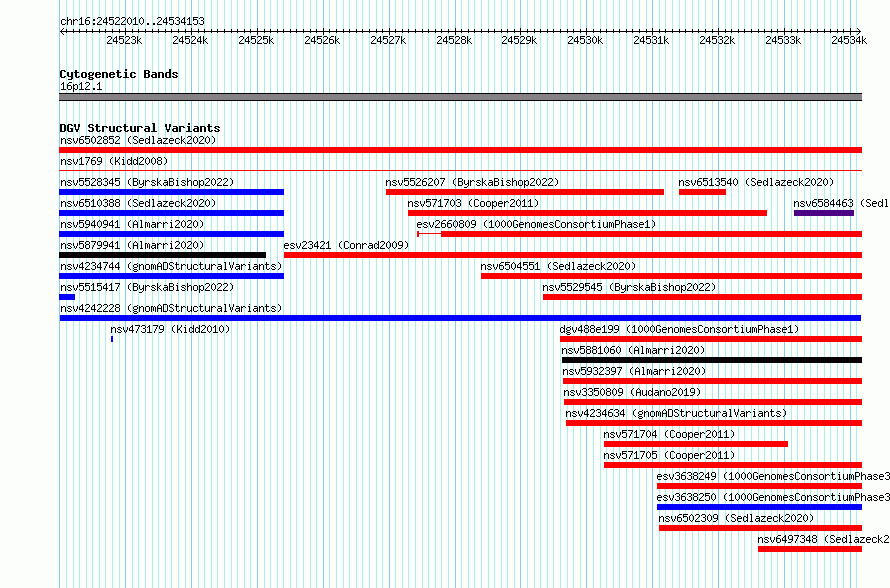The width and height of the screenshot is (890, 588).
Task: Click the 24528k ruler tick label
Action: click(x=454, y=40)
